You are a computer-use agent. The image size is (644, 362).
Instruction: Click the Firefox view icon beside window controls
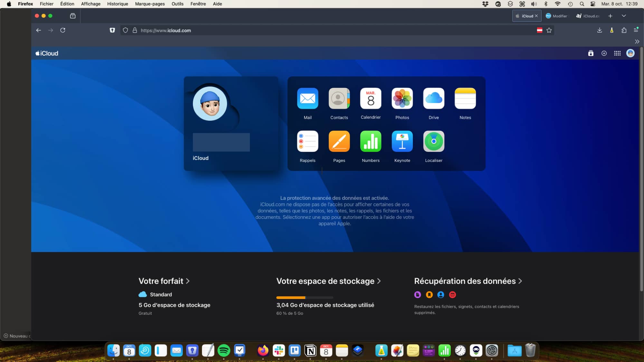pyautogui.click(x=73, y=16)
